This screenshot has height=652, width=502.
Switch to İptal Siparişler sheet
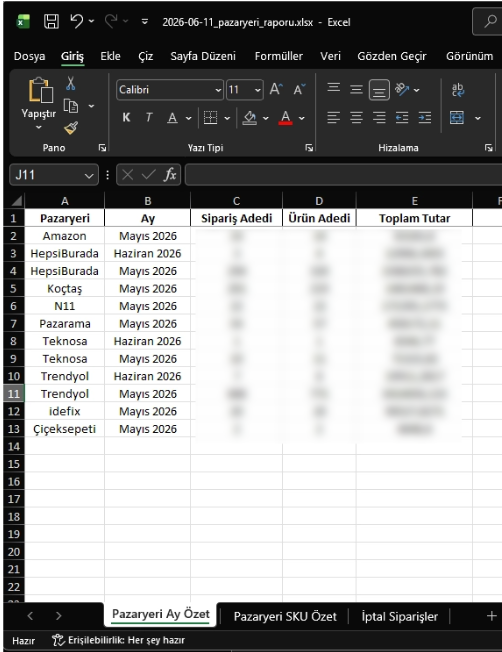[x=399, y=616]
